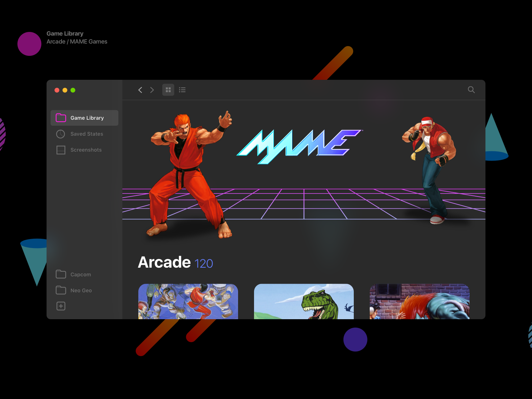Viewport: 532px width, 399px height.
Task: Select Game Library in the sidebar
Action: coord(84,118)
